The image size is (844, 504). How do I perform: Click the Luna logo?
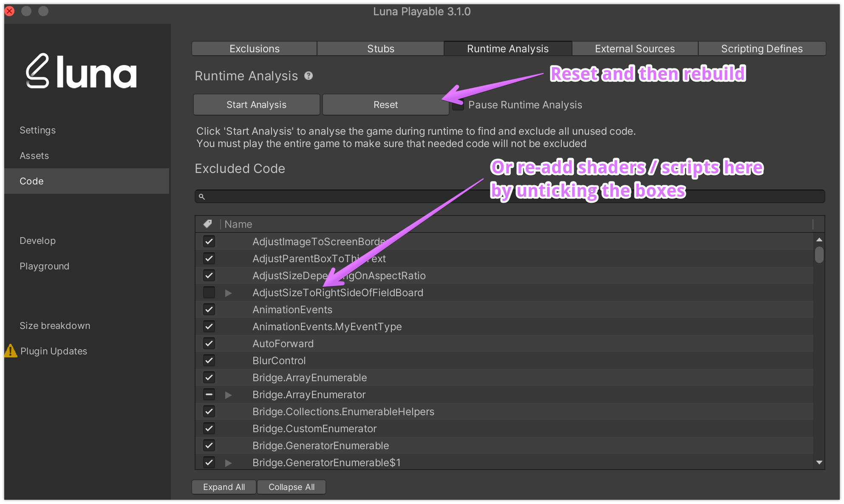click(81, 71)
